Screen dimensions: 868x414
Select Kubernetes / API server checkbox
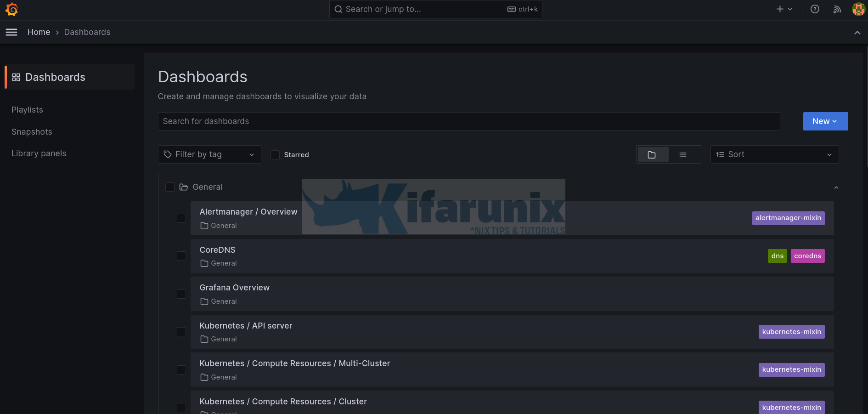tap(181, 332)
